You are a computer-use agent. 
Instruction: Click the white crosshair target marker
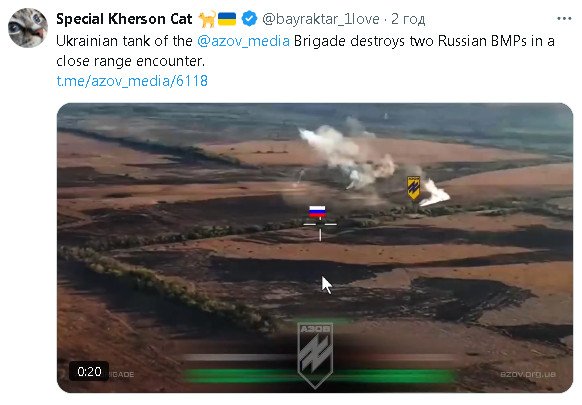320,227
